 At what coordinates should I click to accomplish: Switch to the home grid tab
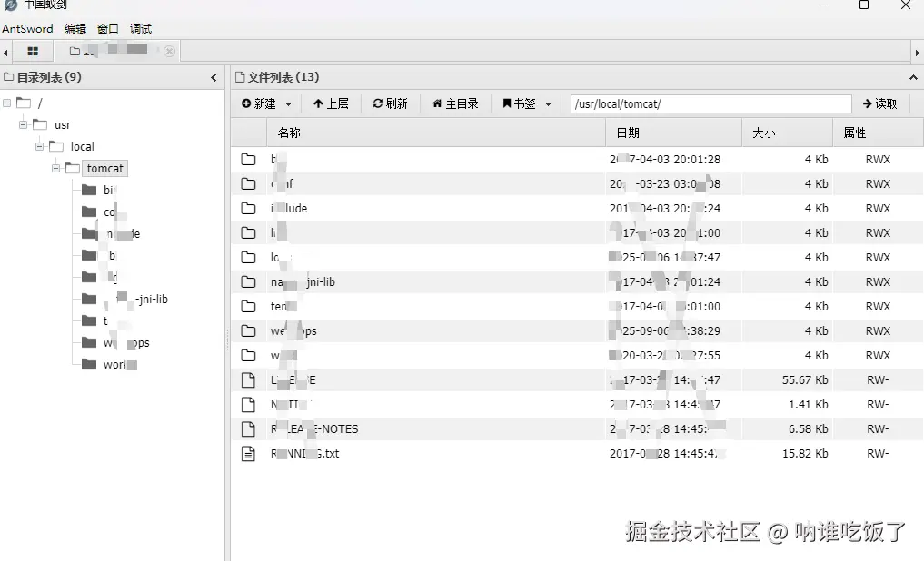point(33,51)
